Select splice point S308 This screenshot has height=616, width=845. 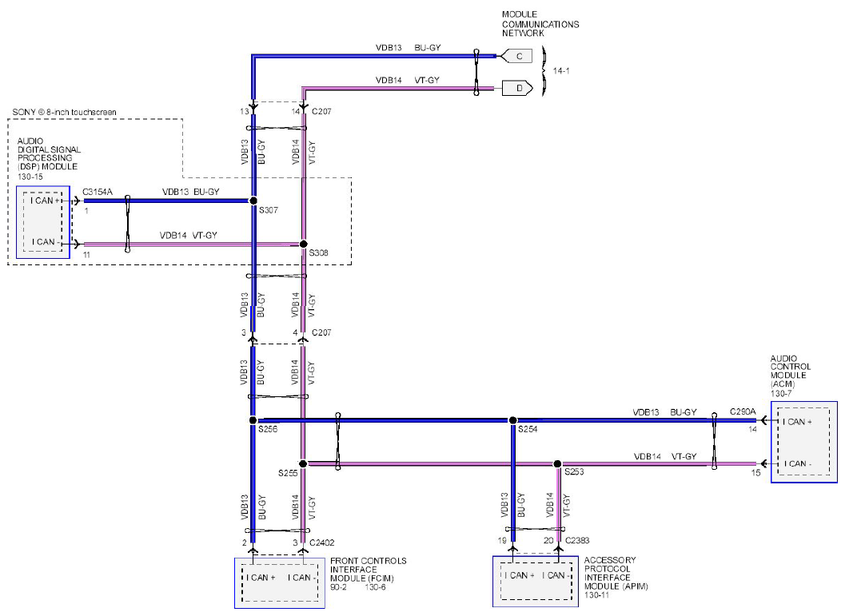coord(304,244)
